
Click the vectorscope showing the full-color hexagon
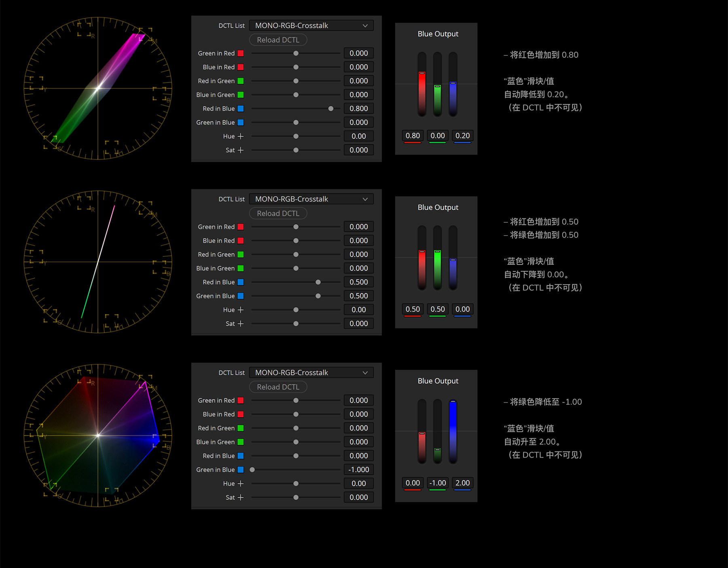click(98, 435)
